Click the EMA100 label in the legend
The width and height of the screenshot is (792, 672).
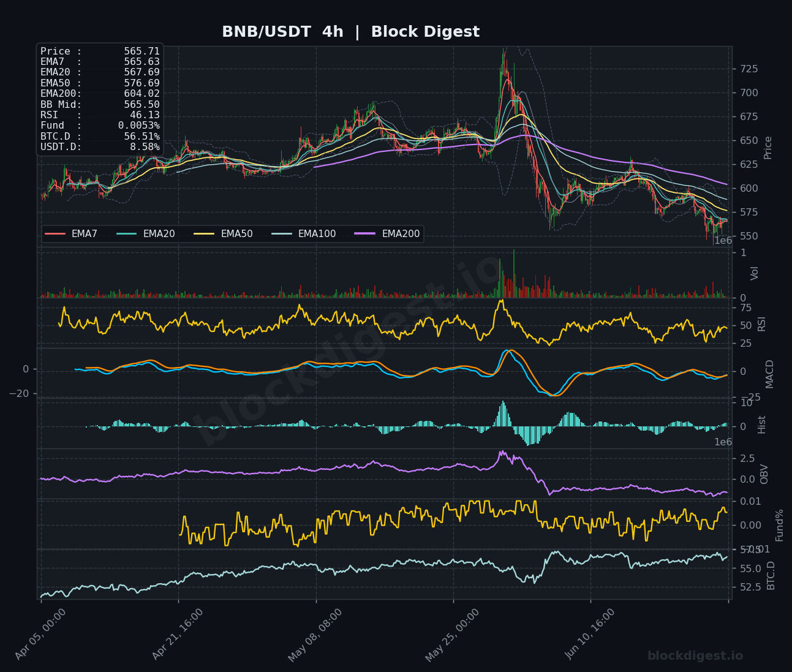pyautogui.click(x=317, y=234)
